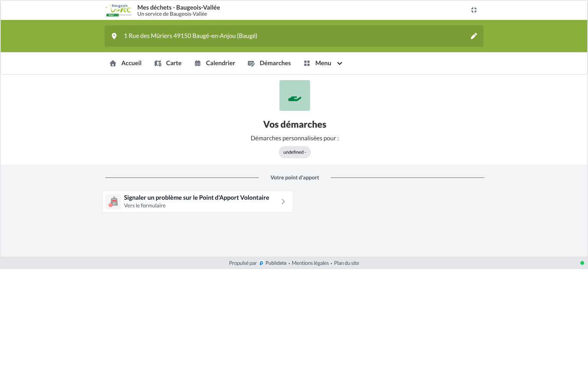This screenshot has width=588, height=368.
Task: Click the 'Votre point d'apport' section label
Action: pyautogui.click(x=295, y=177)
